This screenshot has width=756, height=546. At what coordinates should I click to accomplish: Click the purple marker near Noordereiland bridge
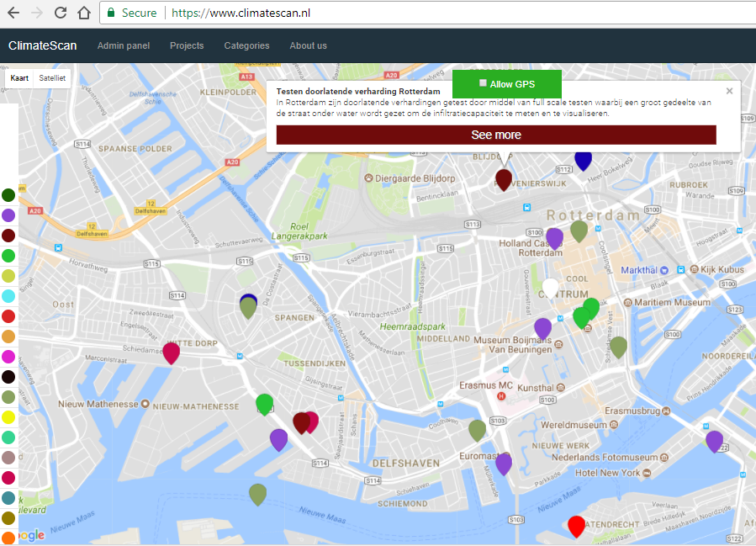pyautogui.click(x=714, y=442)
